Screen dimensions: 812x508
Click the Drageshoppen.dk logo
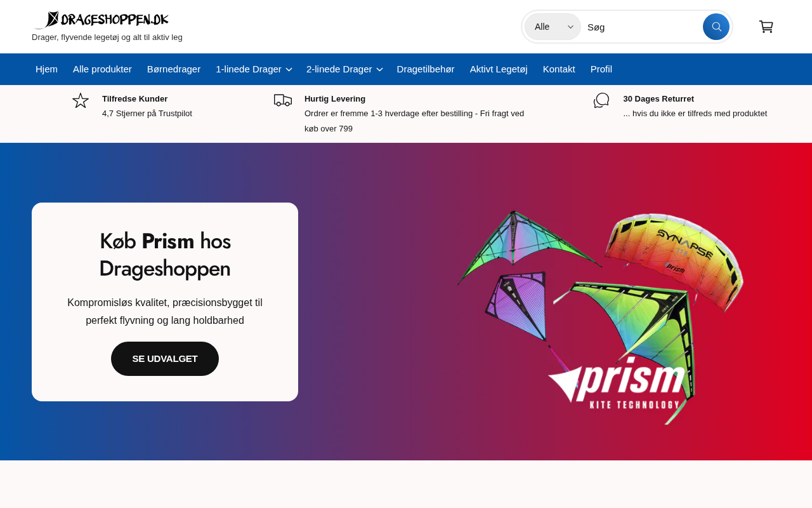[x=100, y=20]
